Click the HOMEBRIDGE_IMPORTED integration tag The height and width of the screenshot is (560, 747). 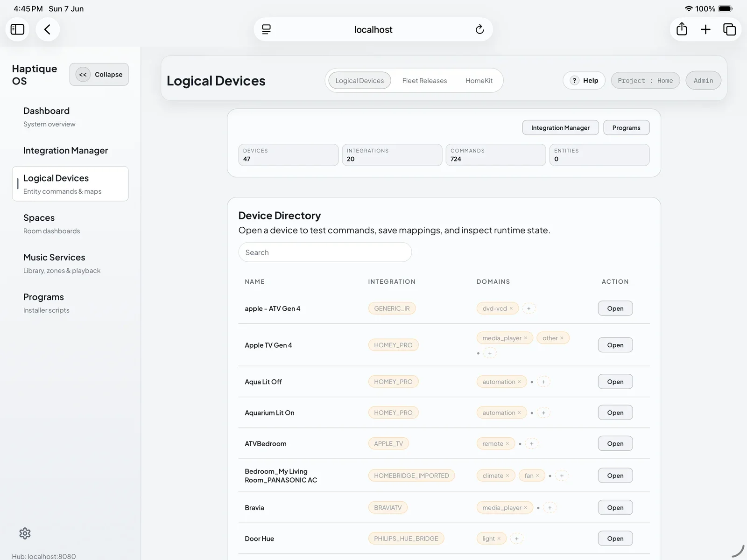click(411, 476)
